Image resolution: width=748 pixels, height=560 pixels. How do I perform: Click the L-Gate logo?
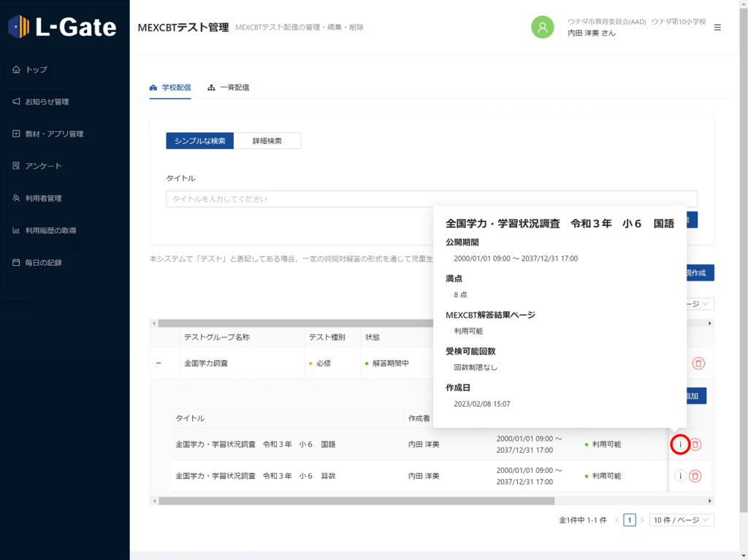[63, 28]
